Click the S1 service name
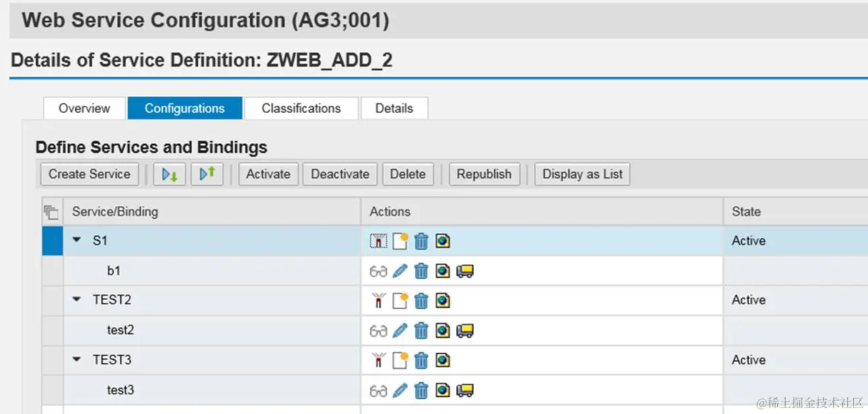 (x=100, y=241)
